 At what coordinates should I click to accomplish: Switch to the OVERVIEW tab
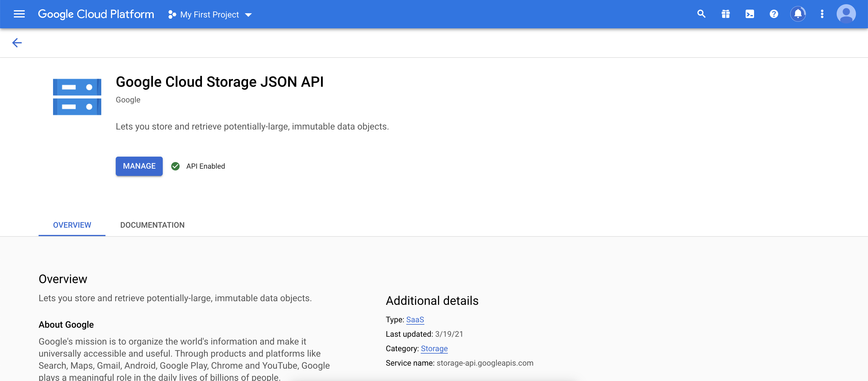coord(72,225)
